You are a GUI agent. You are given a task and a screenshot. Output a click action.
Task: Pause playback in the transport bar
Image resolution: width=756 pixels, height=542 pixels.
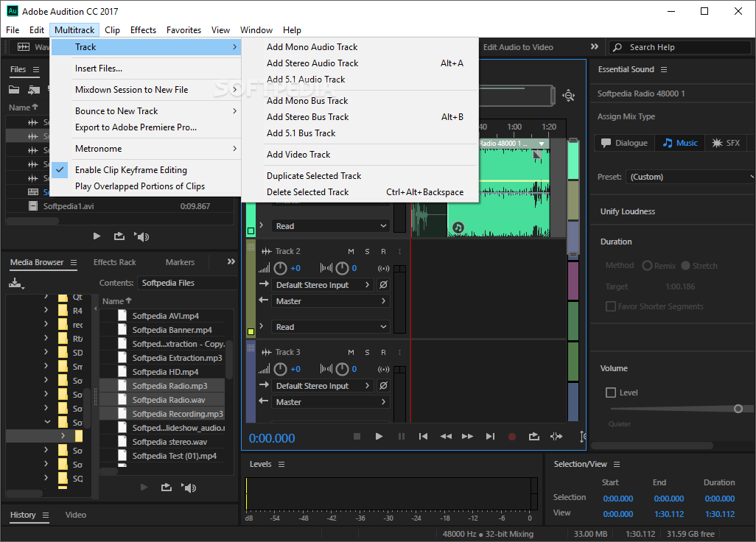[401, 437]
